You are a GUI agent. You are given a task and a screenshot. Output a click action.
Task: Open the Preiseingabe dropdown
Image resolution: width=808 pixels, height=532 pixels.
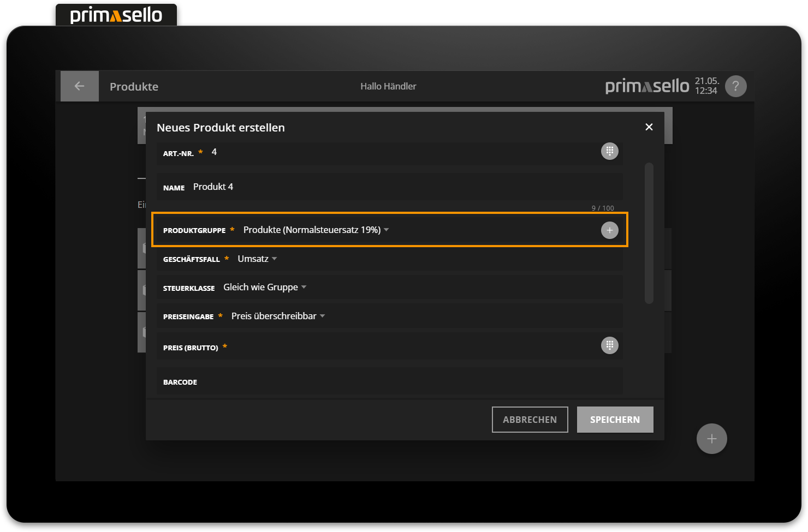(x=278, y=316)
